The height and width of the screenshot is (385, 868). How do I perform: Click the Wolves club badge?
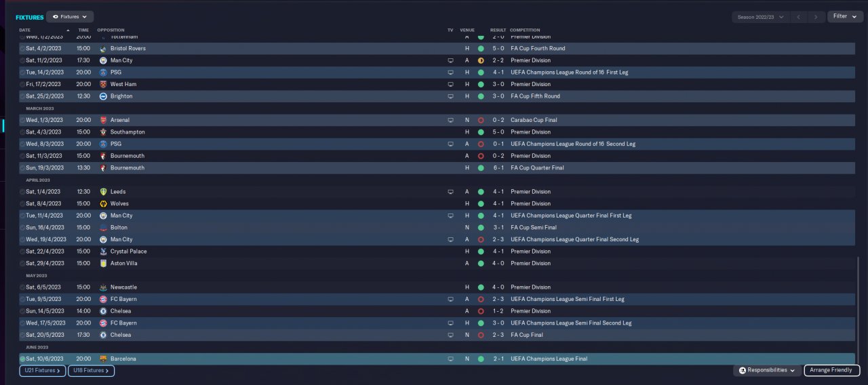coord(103,203)
